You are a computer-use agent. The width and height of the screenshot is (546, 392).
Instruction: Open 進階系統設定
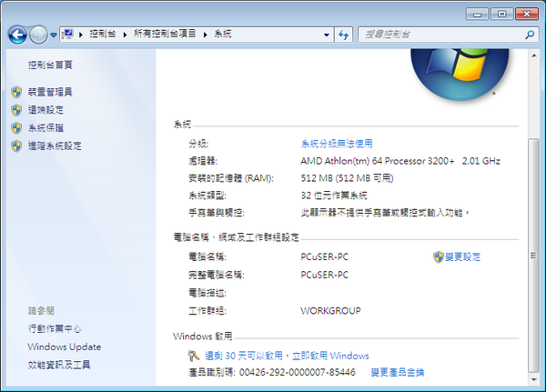coord(55,146)
